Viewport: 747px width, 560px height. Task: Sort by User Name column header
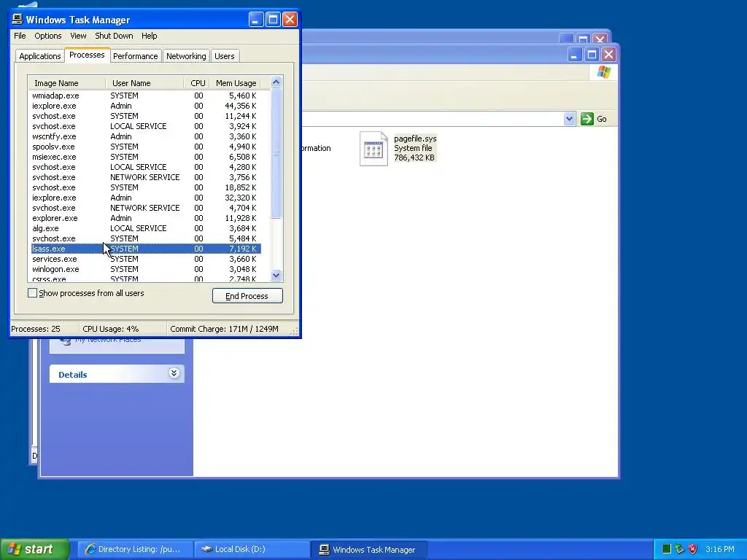144,83
